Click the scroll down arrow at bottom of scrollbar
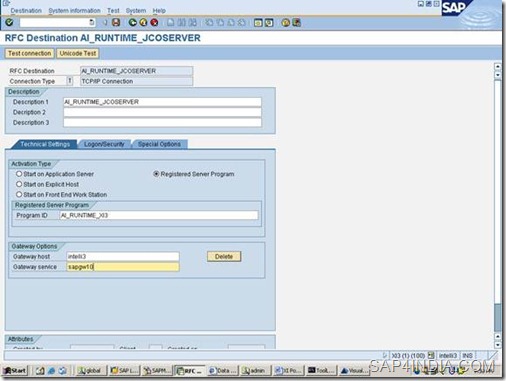Viewport: 506px width, 381px height. pos(498,345)
